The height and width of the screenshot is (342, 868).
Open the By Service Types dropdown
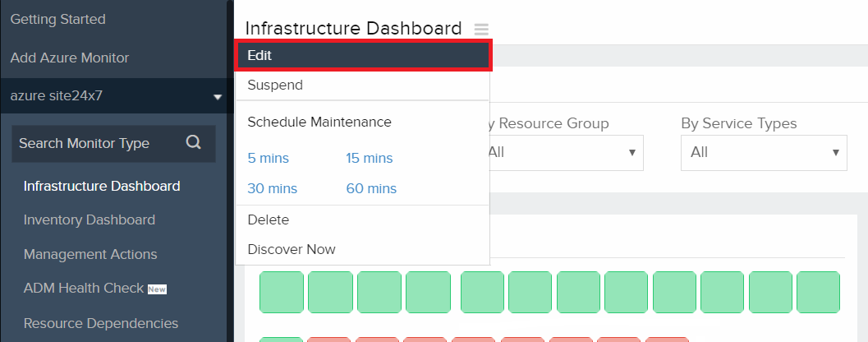click(764, 152)
